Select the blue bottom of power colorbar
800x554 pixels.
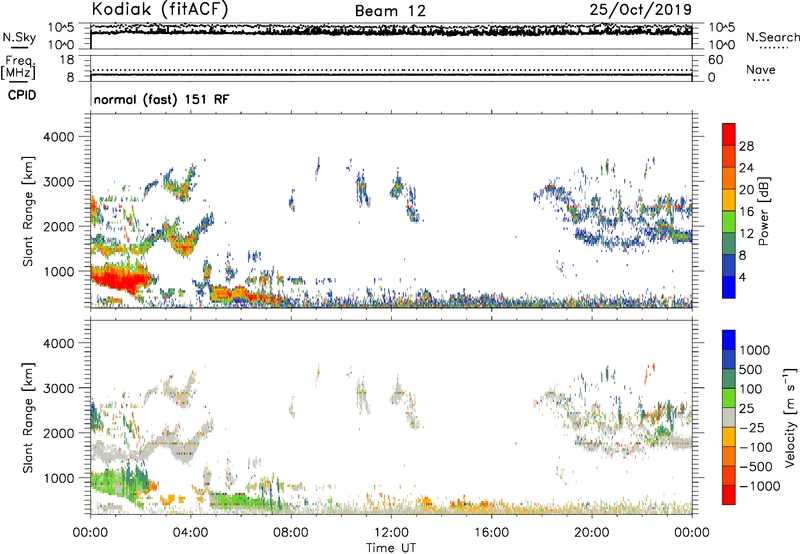729,287
